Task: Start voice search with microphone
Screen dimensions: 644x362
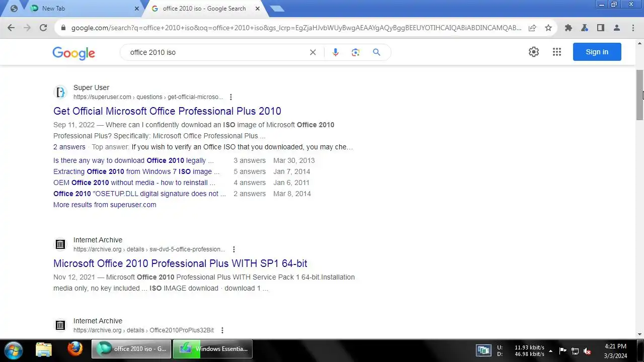Action: point(336,52)
